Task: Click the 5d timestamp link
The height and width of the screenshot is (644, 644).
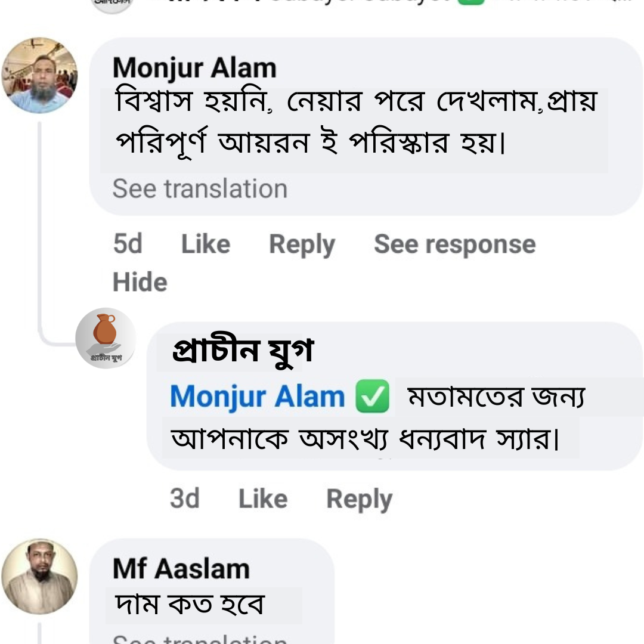Action: pos(127,243)
